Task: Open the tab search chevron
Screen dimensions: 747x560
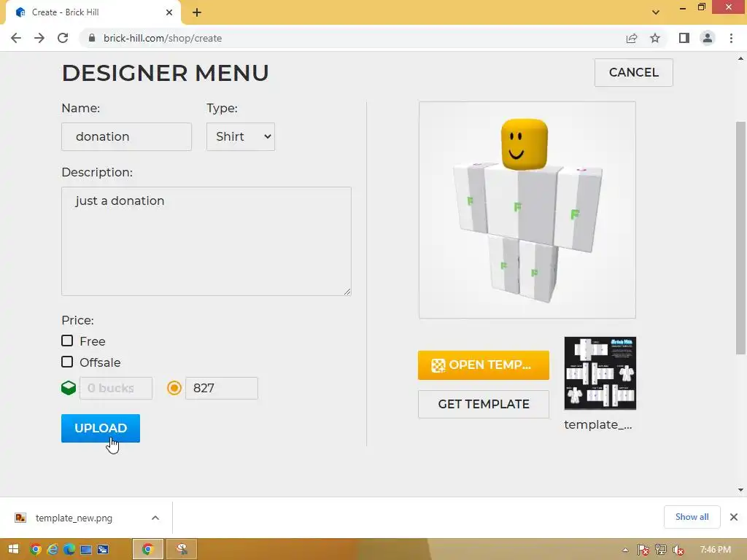Action: 656,12
